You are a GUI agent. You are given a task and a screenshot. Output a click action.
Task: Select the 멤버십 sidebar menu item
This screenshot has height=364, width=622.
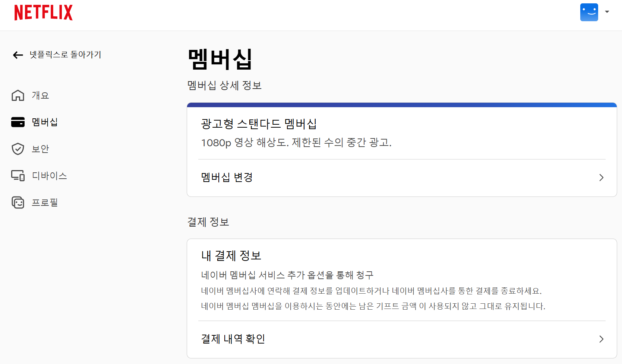(x=45, y=122)
